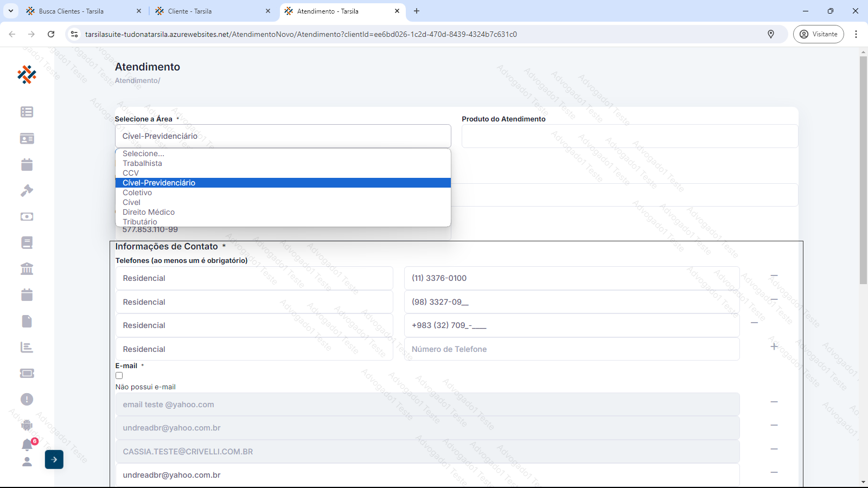Image resolution: width=868 pixels, height=488 pixels.
Task: Click the ticket icon in sidebar
Action: (x=27, y=373)
